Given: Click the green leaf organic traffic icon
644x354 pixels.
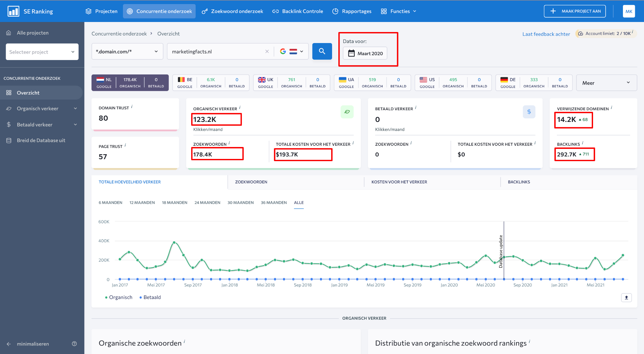Looking at the screenshot, I should click(x=347, y=112).
